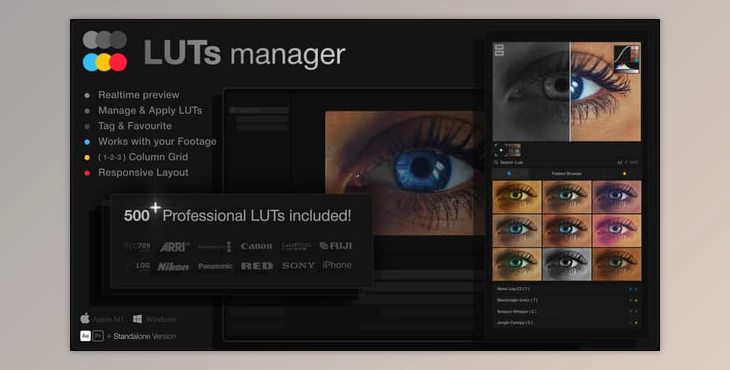
Task: Select the Jungle Canopy ( C ) row
Action: click(567, 323)
